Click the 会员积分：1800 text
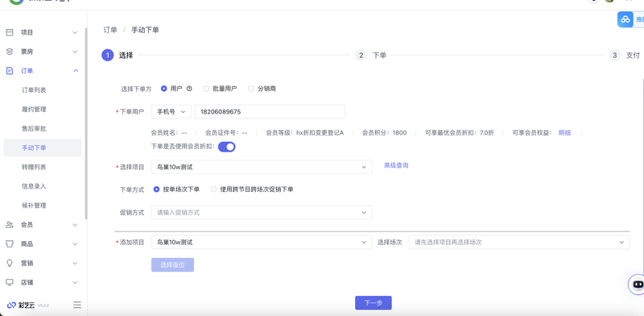Viewport: 644px width, 316px height. click(x=385, y=132)
